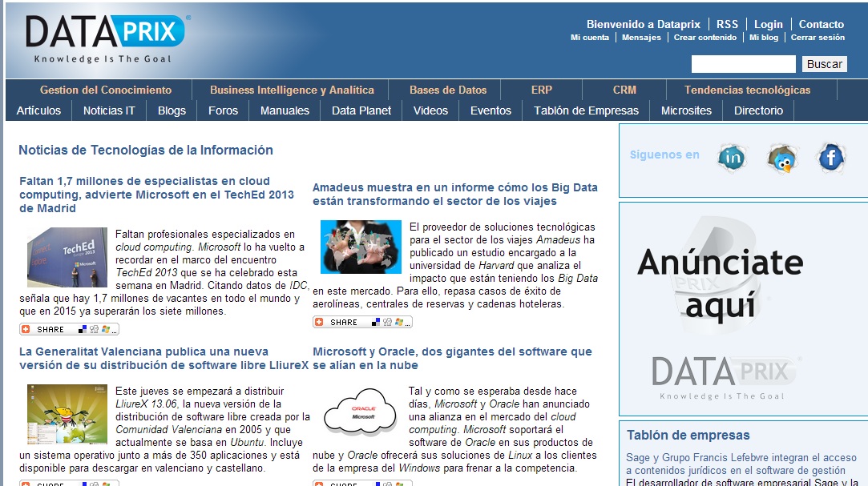Go to the Noticias IT tab
This screenshot has width=868, height=486.
coord(109,110)
